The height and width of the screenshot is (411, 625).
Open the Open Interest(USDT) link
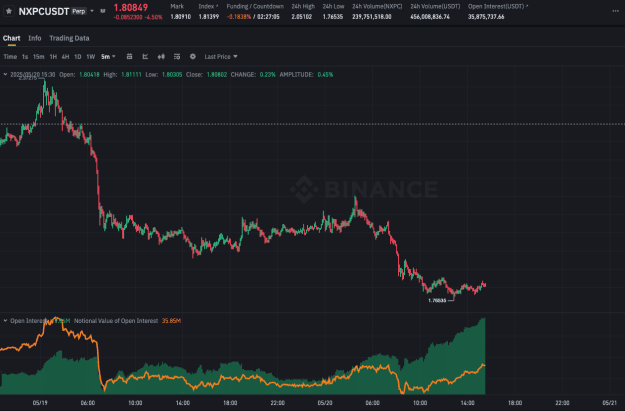[498, 6]
